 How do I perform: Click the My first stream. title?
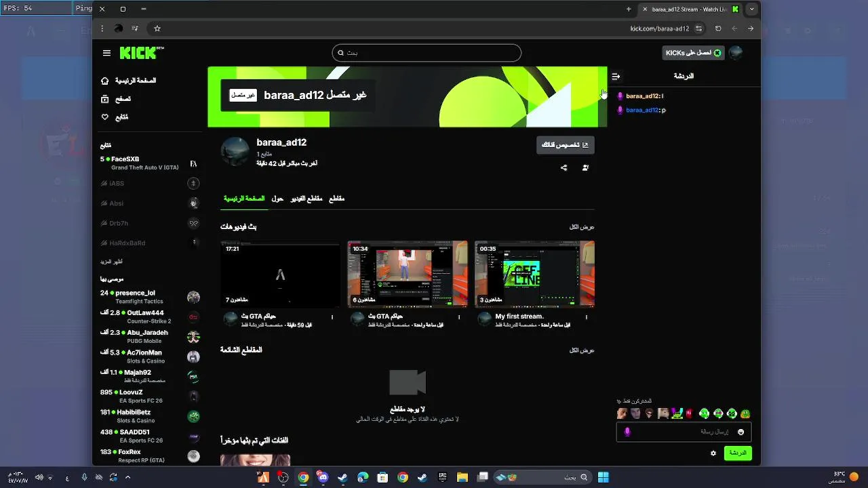point(519,317)
